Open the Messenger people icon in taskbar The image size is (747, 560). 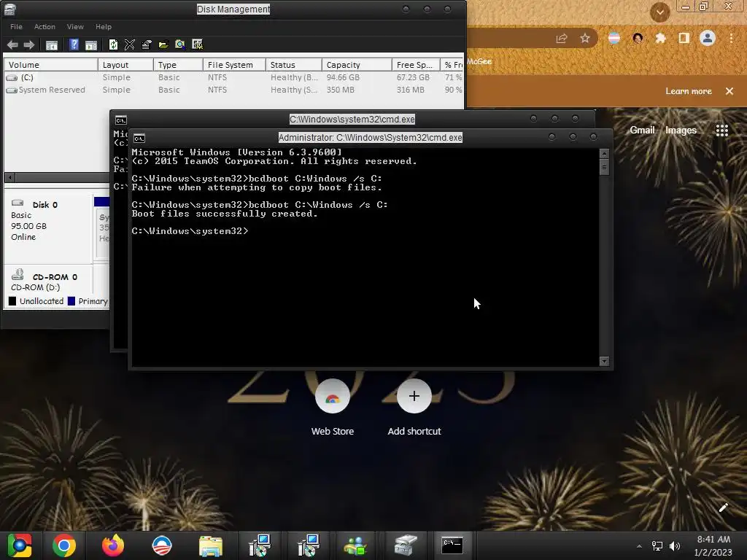(355, 545)
